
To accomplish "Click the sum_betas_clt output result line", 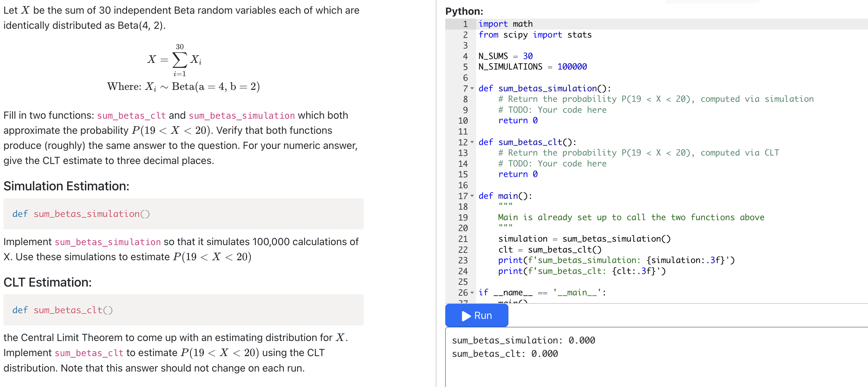I will (x=505, y=354).
